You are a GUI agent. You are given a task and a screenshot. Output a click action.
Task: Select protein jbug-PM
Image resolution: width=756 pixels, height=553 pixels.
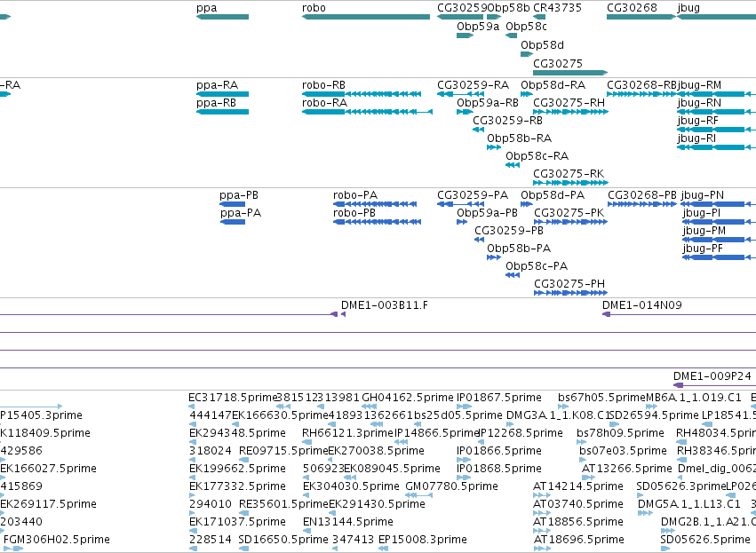click(x=719, y=240)
